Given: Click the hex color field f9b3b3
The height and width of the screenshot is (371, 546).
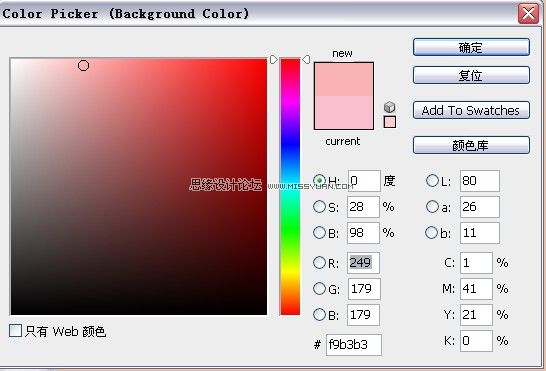Looking at the screenshot, I should tap(354, 345).
